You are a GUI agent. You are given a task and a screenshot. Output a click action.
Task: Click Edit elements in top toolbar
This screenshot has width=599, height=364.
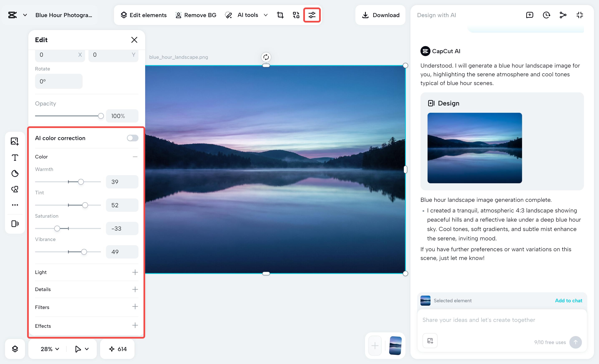point(144,15)
